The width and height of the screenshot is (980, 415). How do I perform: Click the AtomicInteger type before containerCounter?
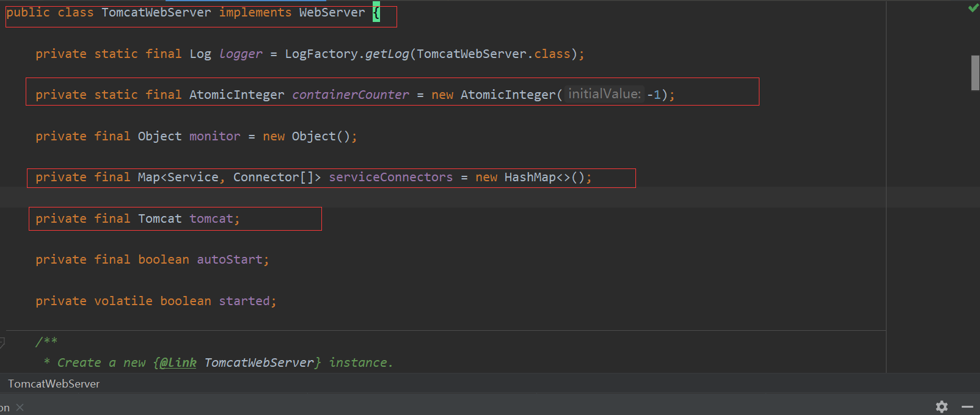[x=237, y=95]
